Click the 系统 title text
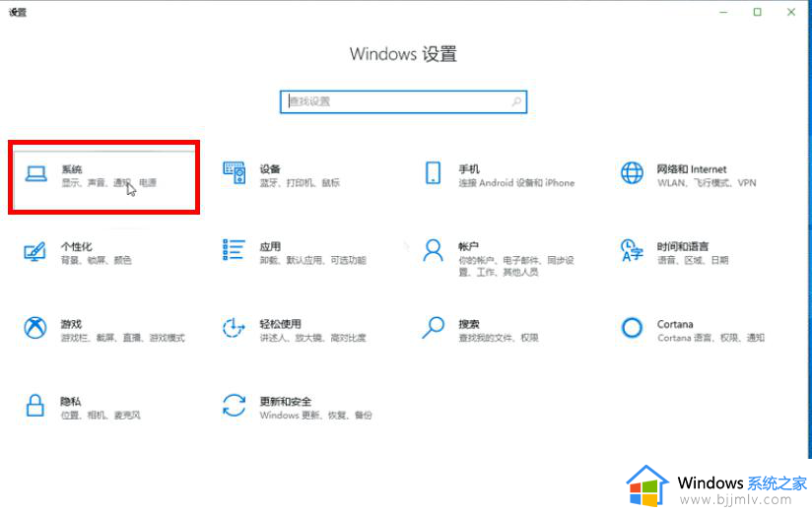The width and height of the screenshot is (812, 513). (x=72, y=169)
